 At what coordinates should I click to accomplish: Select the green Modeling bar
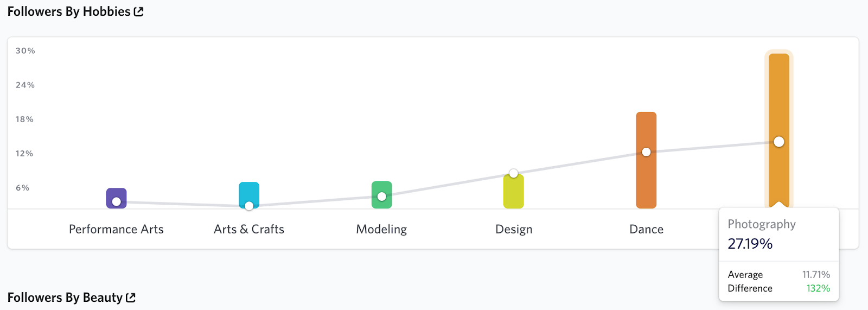click(x=381, y=195)
